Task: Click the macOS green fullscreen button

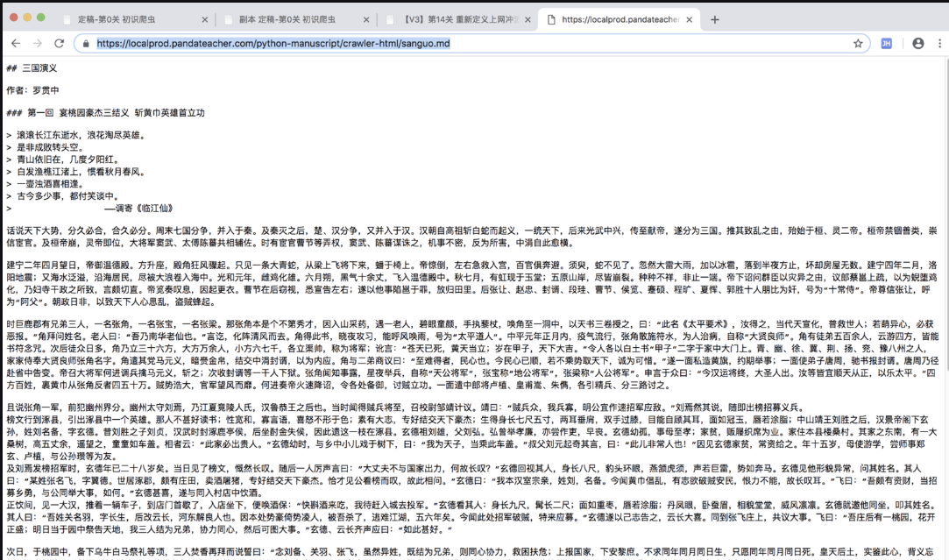Action: tap(41, 18)
